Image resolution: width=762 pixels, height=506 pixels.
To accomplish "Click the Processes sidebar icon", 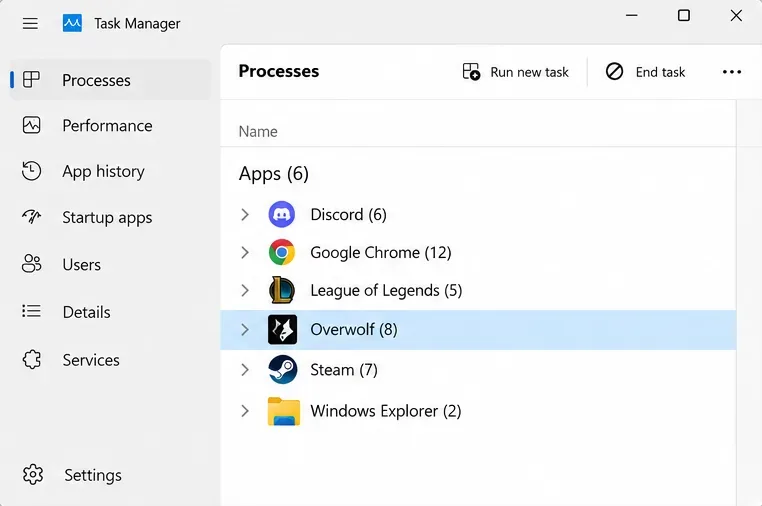I will [32, 80].
